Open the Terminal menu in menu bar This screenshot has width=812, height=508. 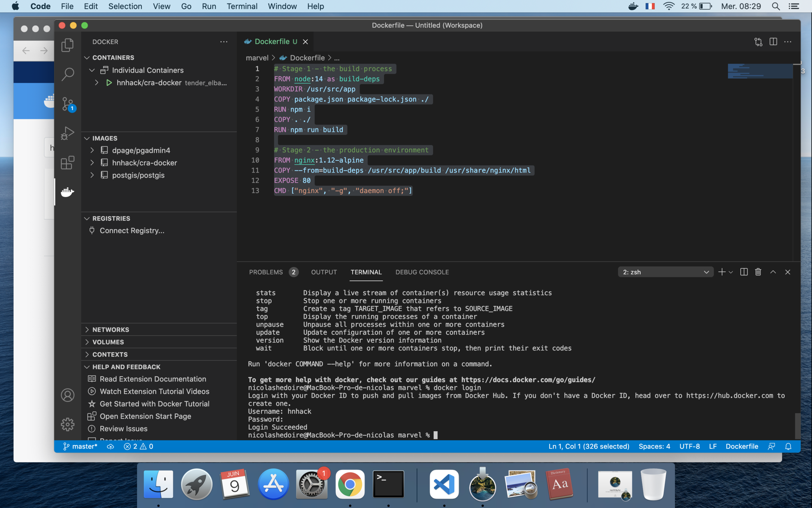click(242, 6)
